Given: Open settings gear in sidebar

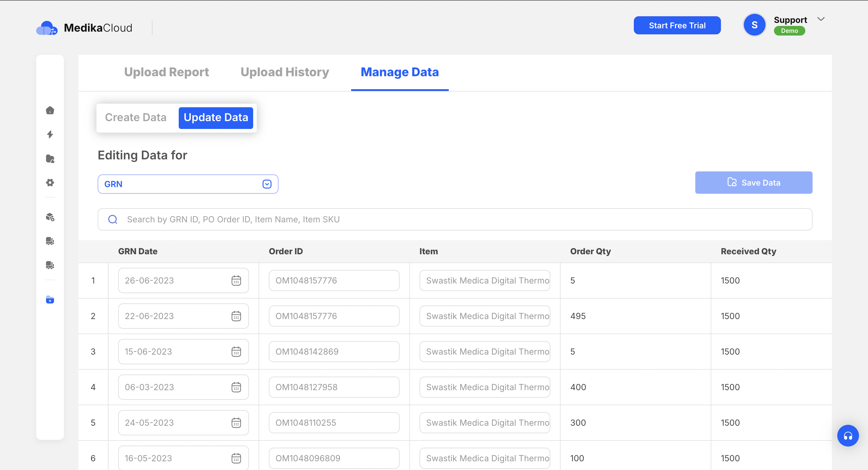Looking at the screenshot, I should 50,183.
